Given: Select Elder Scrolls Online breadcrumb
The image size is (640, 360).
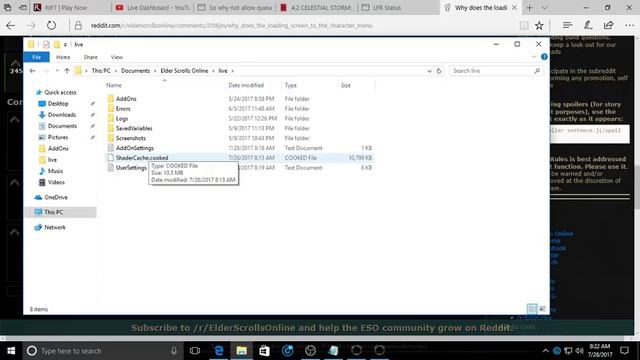Looking at the screenshot, I should 184,71.
